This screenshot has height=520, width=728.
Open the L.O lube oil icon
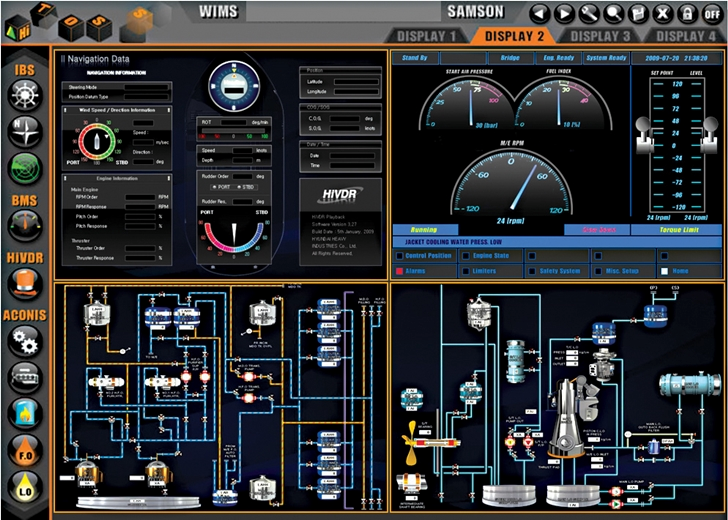(24, 489)
